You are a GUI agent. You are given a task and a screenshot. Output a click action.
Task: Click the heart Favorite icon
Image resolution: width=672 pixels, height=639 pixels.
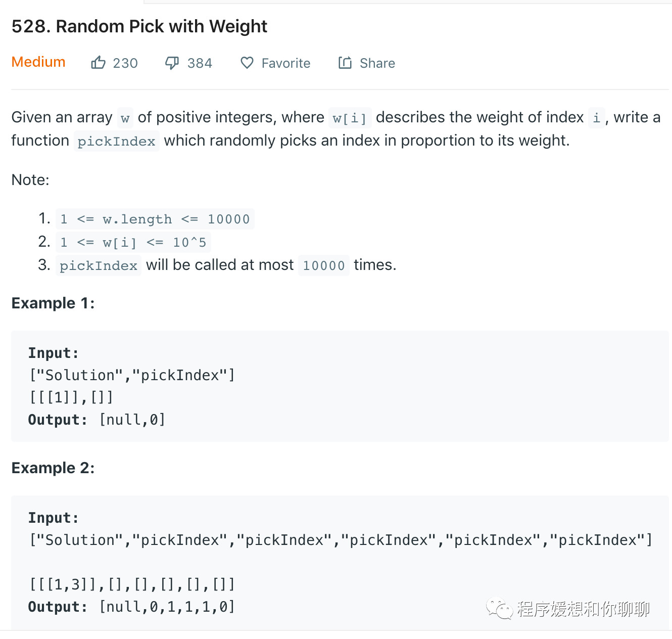pos(247,63)
